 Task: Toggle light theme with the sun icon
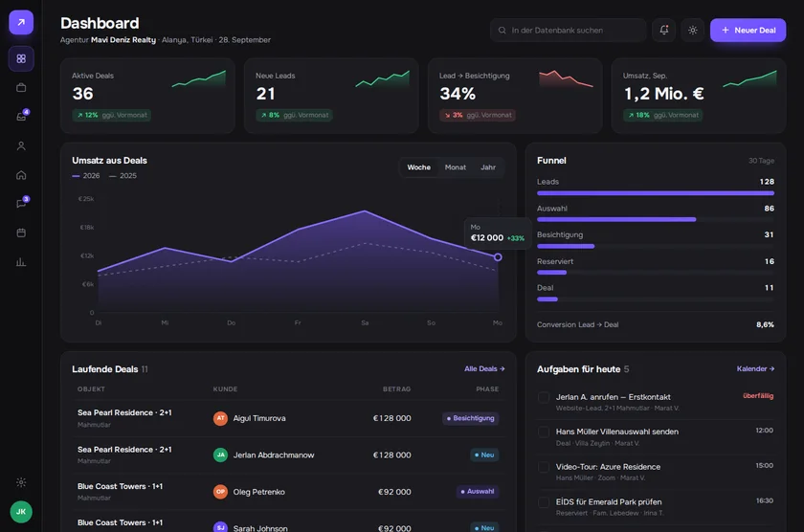pyautogui.click(x=693, y=31)
